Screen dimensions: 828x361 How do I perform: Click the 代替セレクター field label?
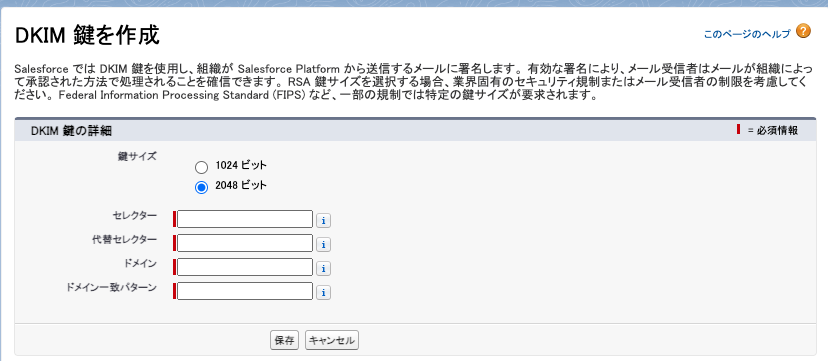(124, 240)
